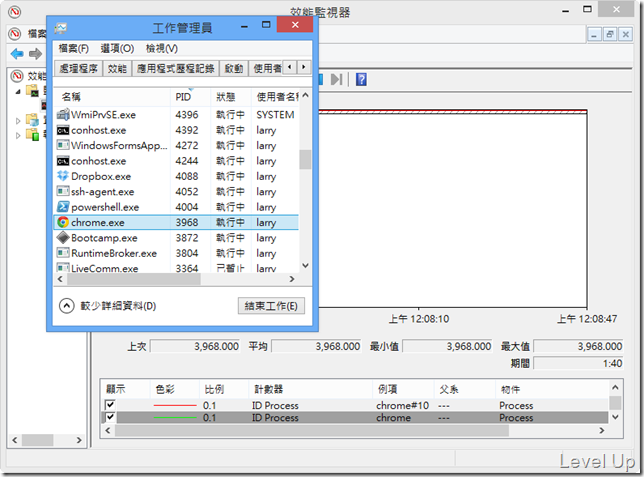The image size is (644, 477).
Task: Click 結束工作(E) button
Action: coord(271,306)
